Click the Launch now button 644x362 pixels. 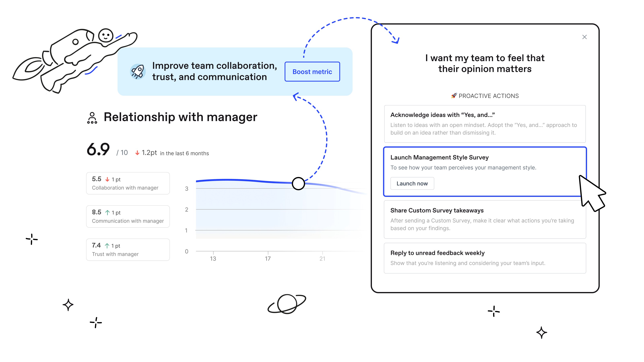[412, 183]
